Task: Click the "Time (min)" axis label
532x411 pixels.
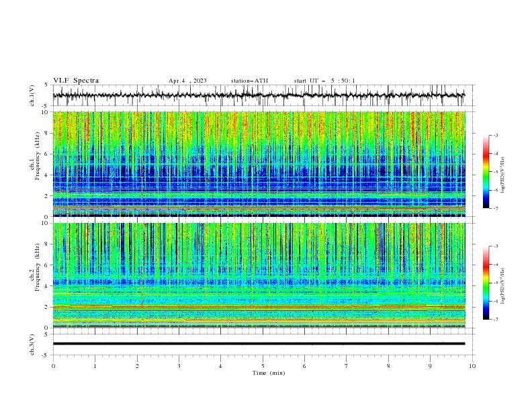Action: 269,373
